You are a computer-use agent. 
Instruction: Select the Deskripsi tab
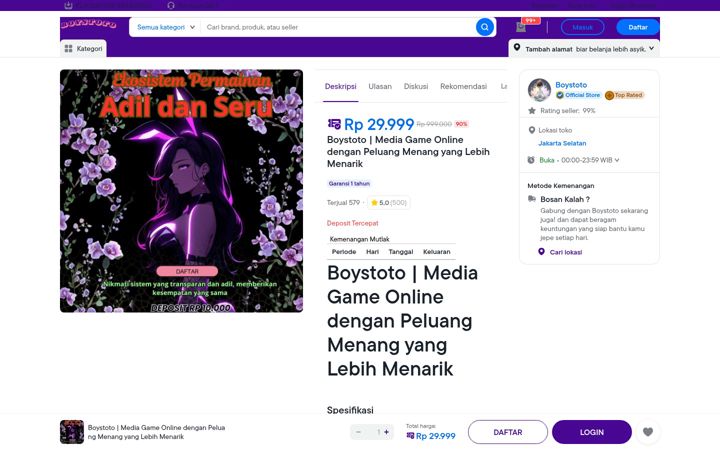(x=340, y=86)
